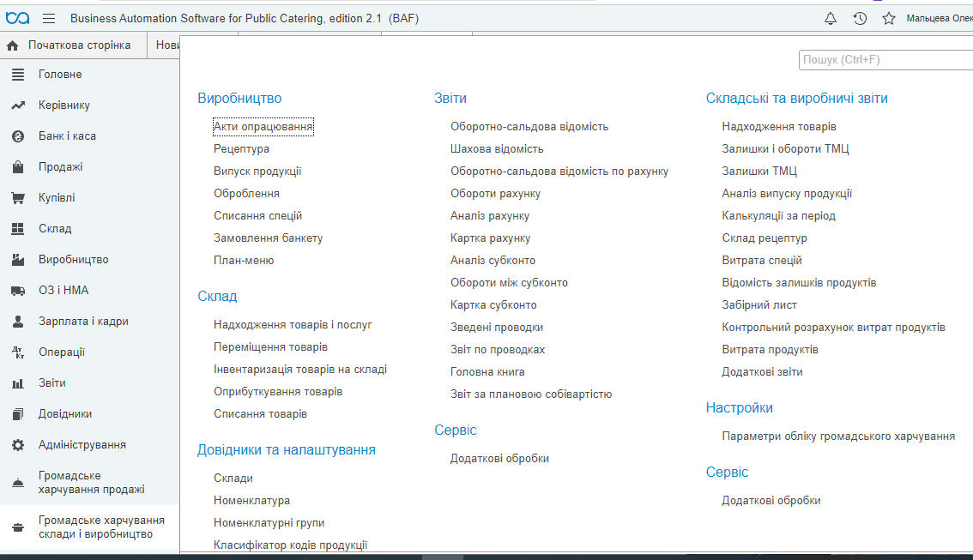The width and height of the screenshot is (973, 560).
Task: Open Калькуляції за період report
Action: pyautogui.click(x=779, y=216)
